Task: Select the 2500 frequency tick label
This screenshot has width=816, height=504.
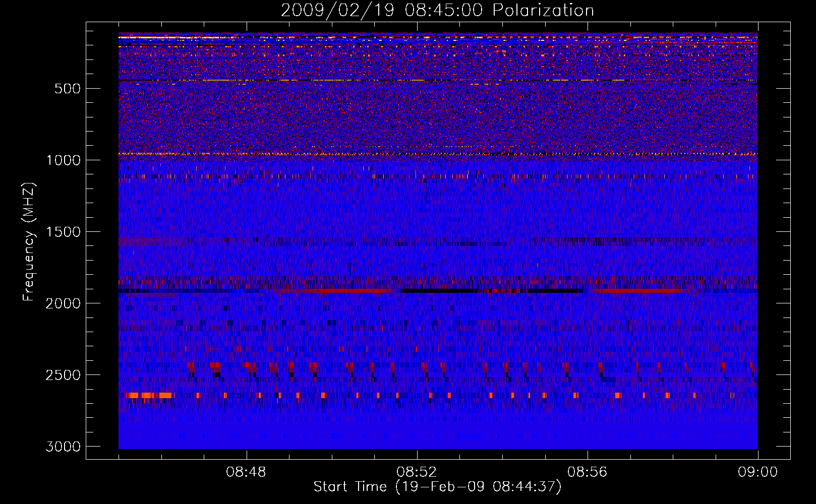Action: coord(63,375)
